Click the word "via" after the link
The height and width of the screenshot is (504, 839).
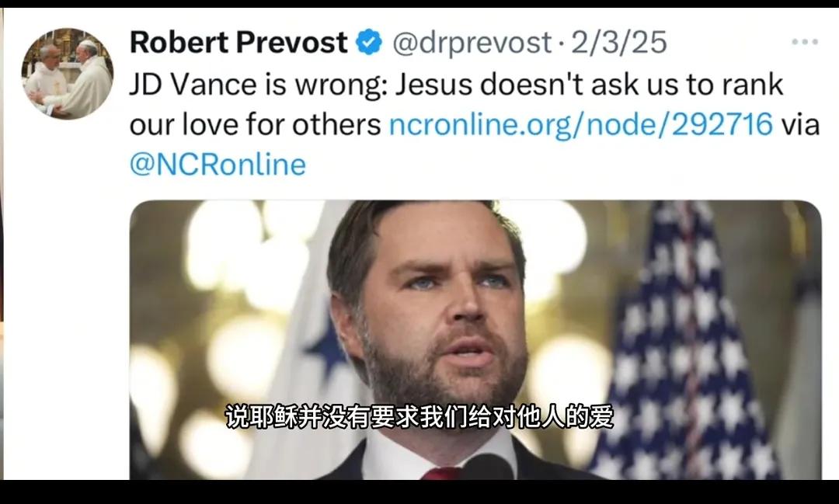pos(800,125)
